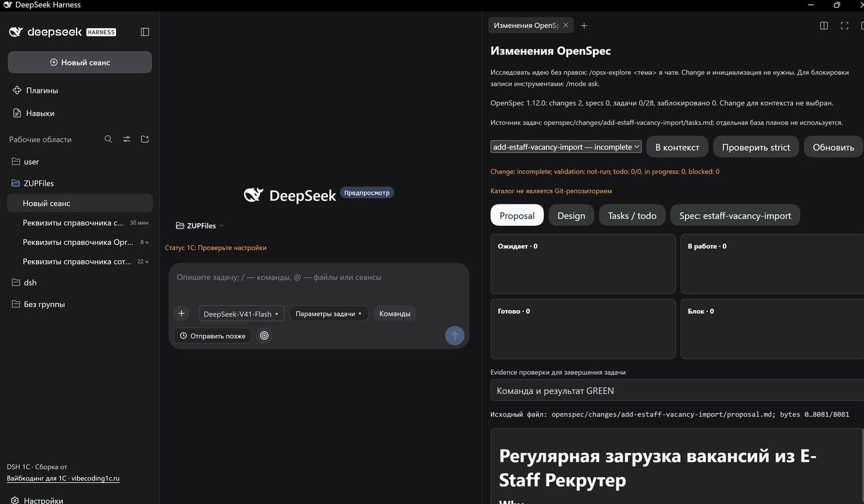
Task: Switch to Tasks / todo tab
Action: coord(632,215)
